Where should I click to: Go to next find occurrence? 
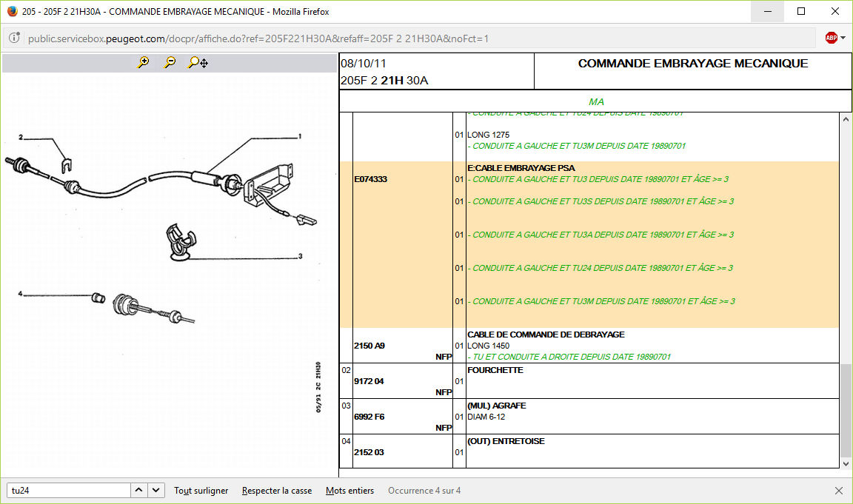156,491
